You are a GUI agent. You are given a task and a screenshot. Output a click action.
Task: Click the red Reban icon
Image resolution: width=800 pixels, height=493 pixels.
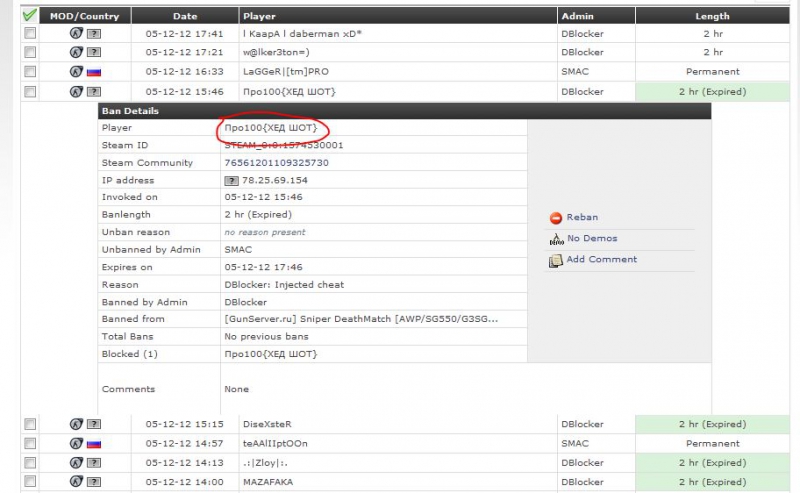[556, 218]
